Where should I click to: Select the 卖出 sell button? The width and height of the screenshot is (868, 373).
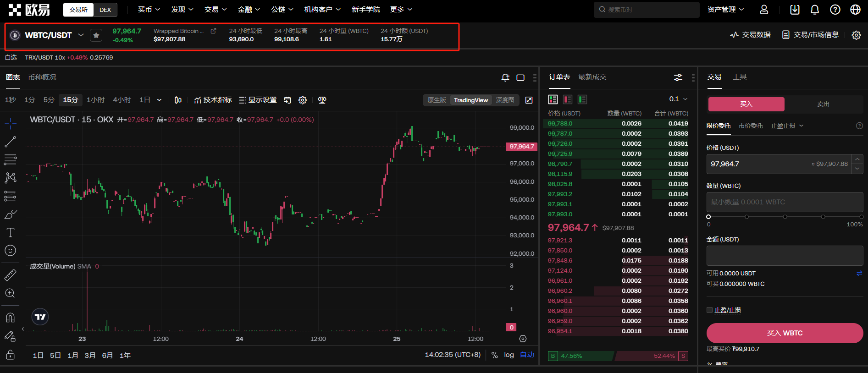(x=823, y=104)
